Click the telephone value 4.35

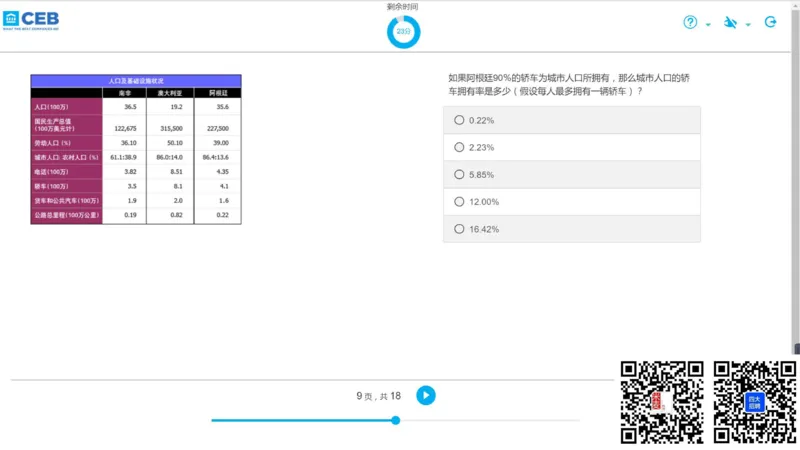[222, 172]
